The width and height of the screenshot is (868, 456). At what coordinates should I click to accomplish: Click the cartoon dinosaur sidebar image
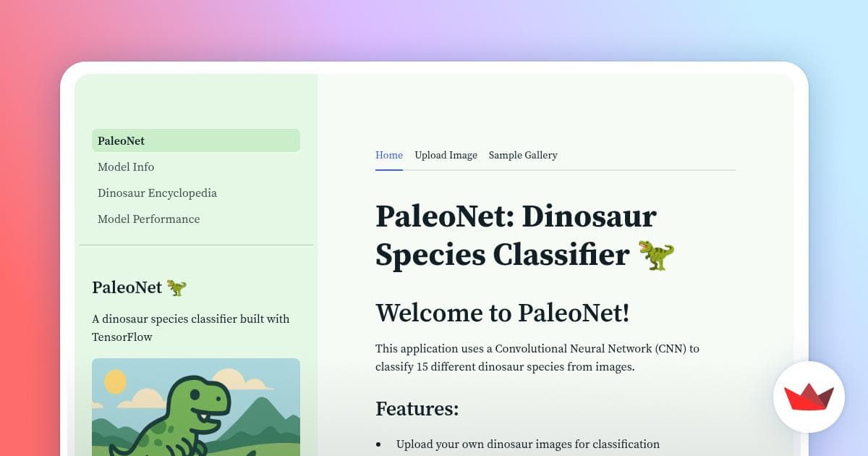point(196,407)
